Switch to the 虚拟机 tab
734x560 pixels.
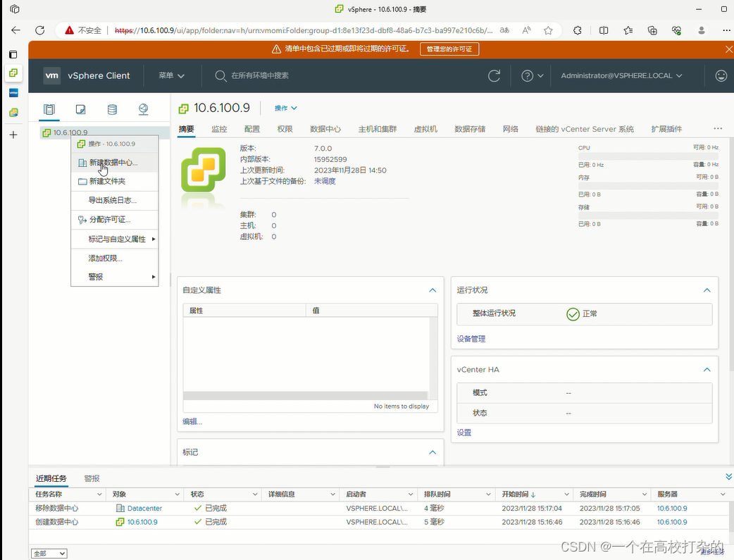(x=425, y=129)
